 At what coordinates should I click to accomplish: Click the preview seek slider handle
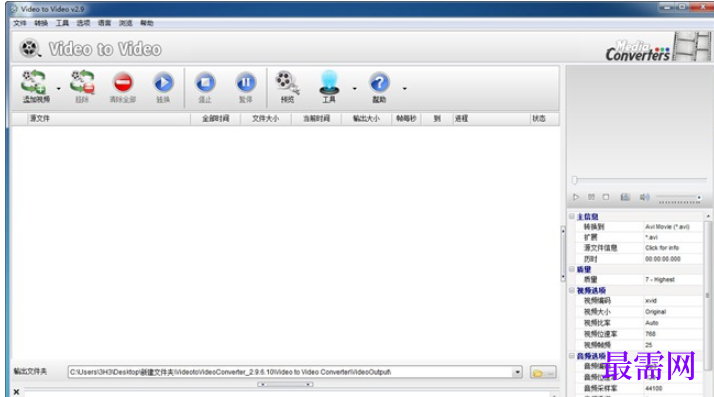[575, 180]
